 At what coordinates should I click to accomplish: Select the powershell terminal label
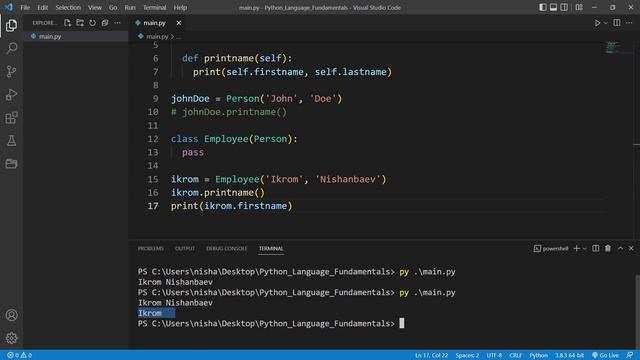(x=551, y=249)
